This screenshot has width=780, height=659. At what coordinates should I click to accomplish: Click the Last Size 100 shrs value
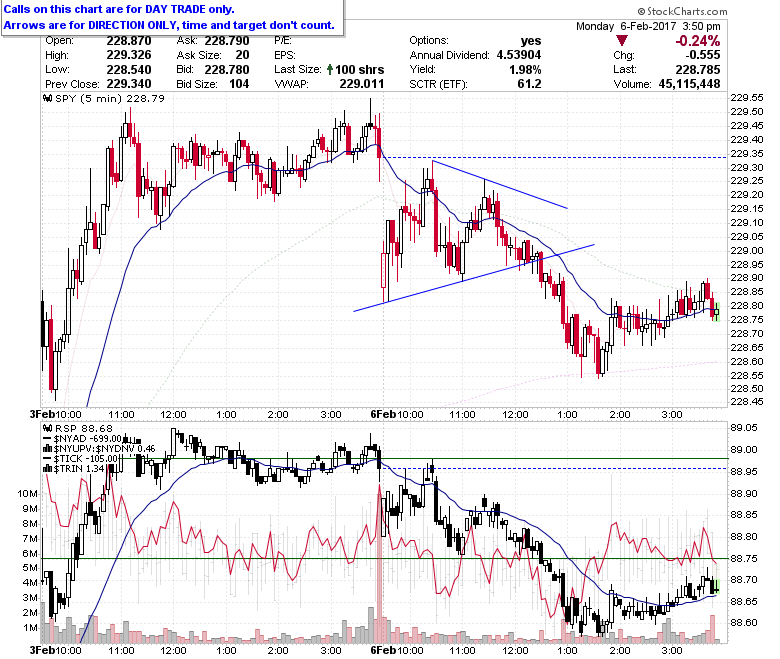[x=360, y=69]
